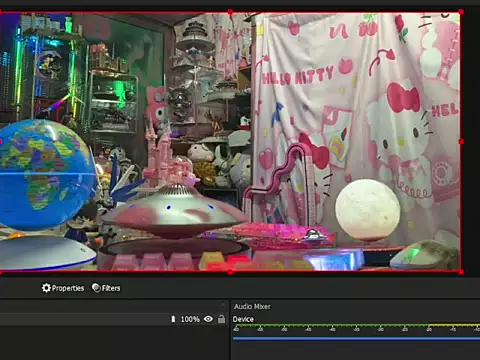Click the Hello Kitty curtain in preview
This screenshot has width=480, height=360.
pyautogui.click(x=357, y=127)
